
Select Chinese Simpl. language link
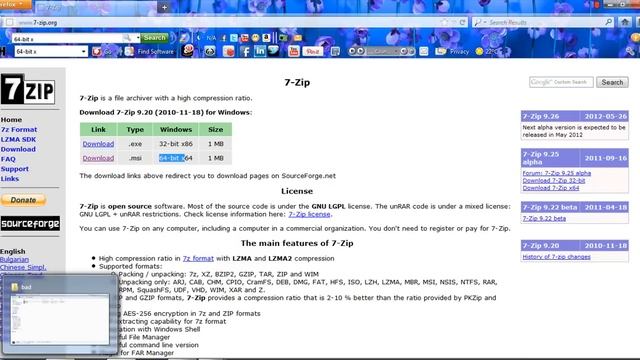click(x=23, y=267)
